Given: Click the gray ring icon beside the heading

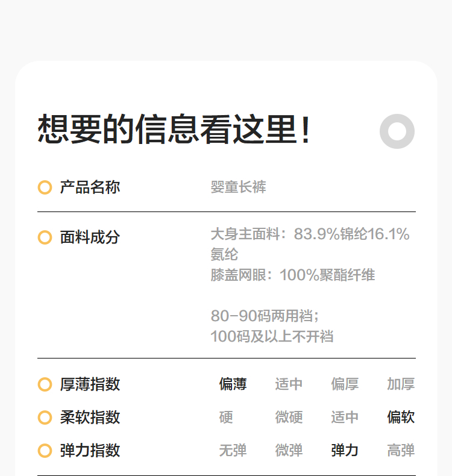Looking at the screenshot, I should point(397,131).
